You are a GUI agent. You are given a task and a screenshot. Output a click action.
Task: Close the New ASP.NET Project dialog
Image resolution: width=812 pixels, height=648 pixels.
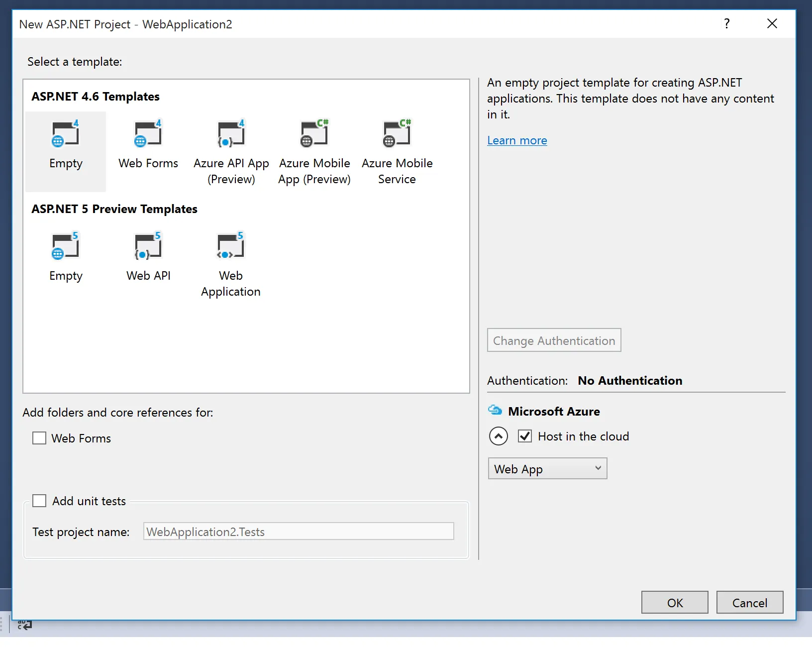coord(772,24)
